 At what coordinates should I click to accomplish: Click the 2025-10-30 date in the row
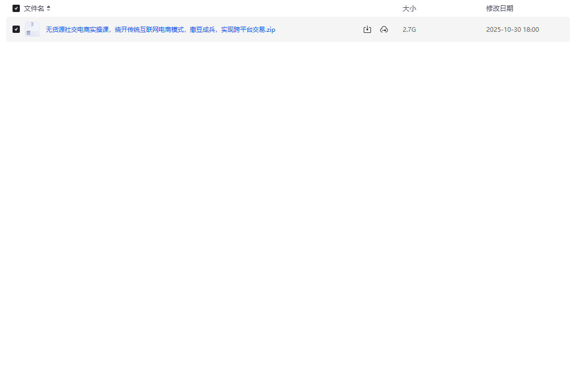[503, 30]
